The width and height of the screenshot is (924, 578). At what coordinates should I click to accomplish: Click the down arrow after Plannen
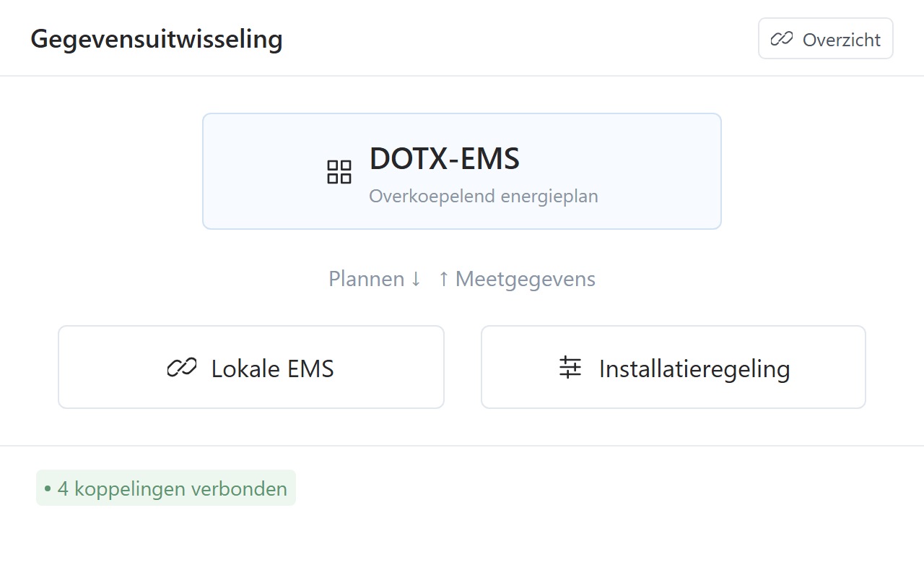pyautogui.click(x=416, y=279)
